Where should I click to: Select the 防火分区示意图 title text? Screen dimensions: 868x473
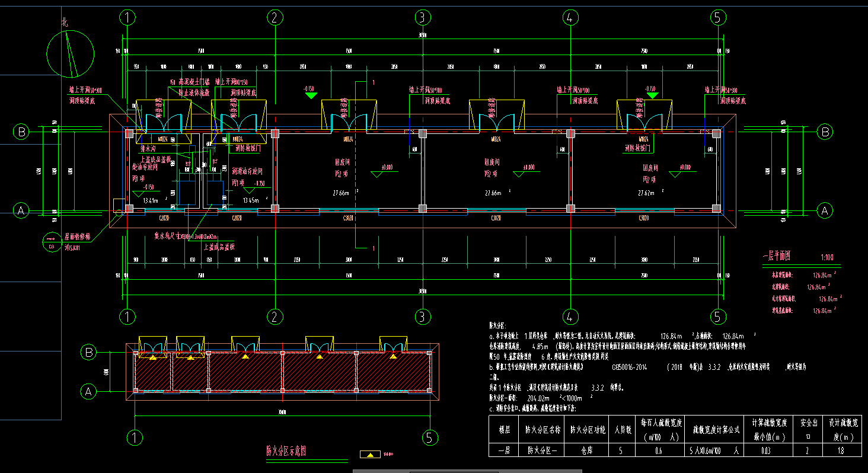(286, 451)
